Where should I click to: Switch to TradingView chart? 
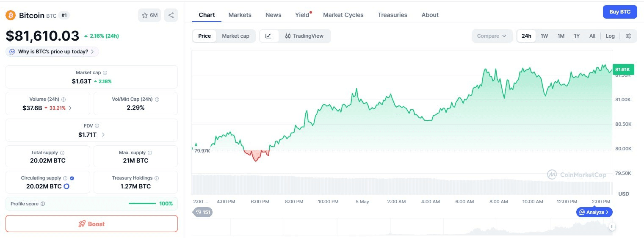[304, 36]
